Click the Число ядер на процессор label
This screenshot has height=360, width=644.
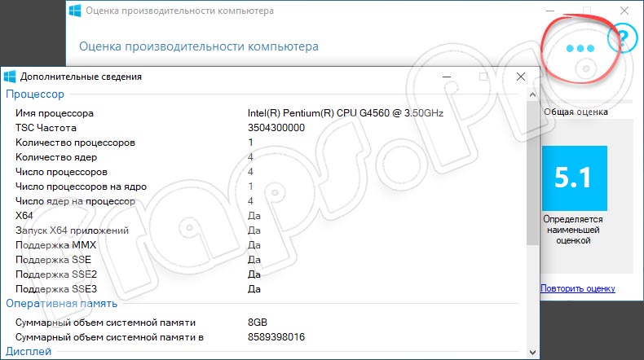[75, 201]
